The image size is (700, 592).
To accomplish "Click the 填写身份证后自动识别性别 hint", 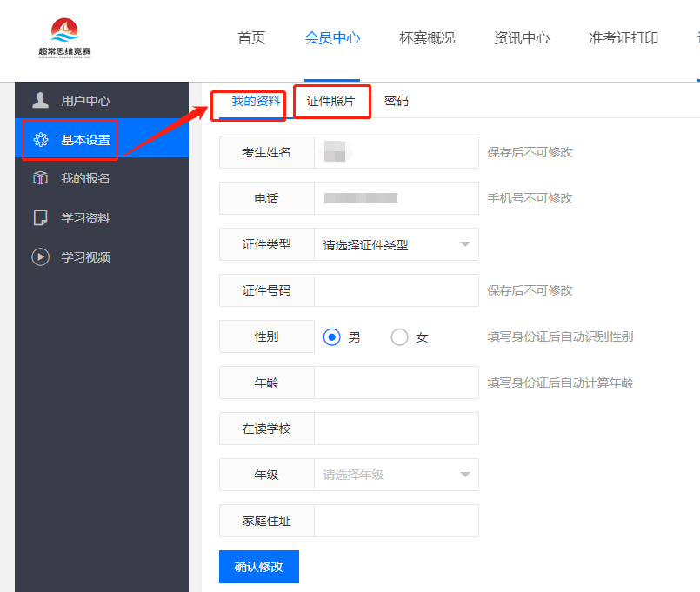I will (x=560, y=336).
